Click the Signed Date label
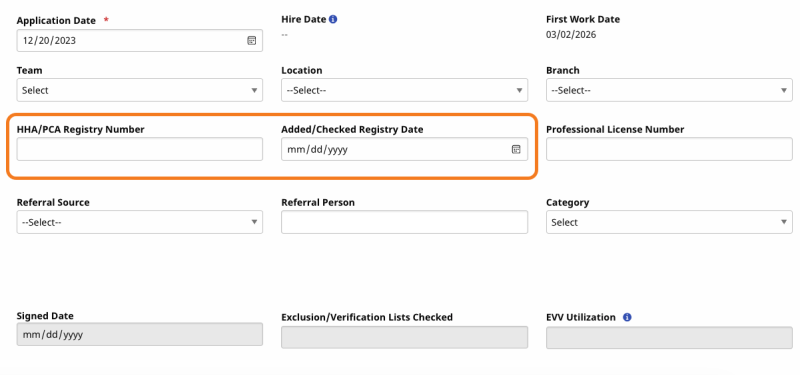Image resolution: width=800 pixels, height=375 pixels. point(45,316)
